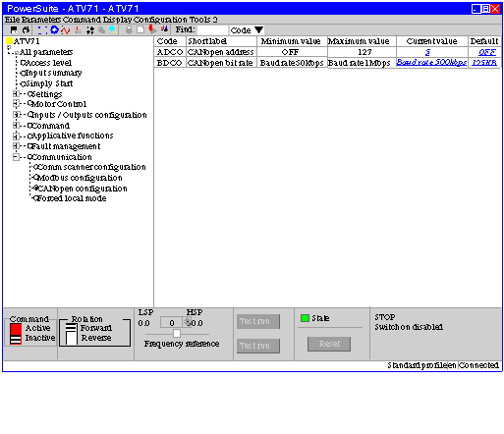Viewport: 504px width, 434px height.
Task: Click the Find text input field
Action: 212,30
